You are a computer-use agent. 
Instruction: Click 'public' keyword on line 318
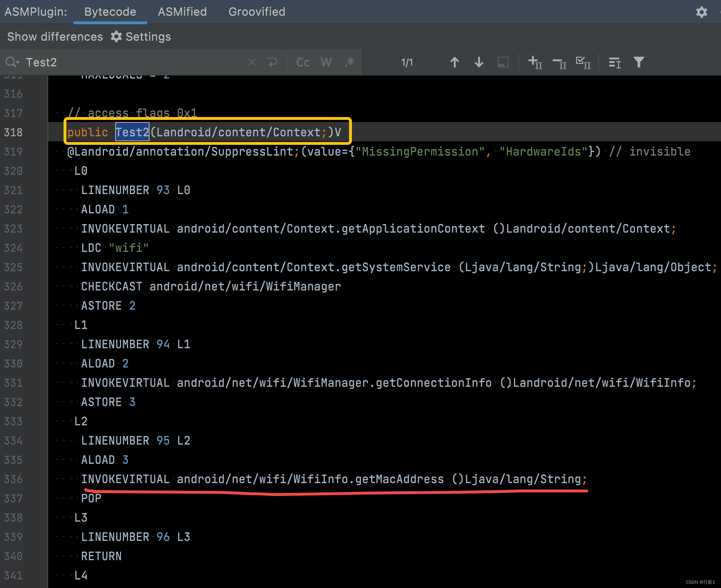pyautogui.click(x=87, y=132)
